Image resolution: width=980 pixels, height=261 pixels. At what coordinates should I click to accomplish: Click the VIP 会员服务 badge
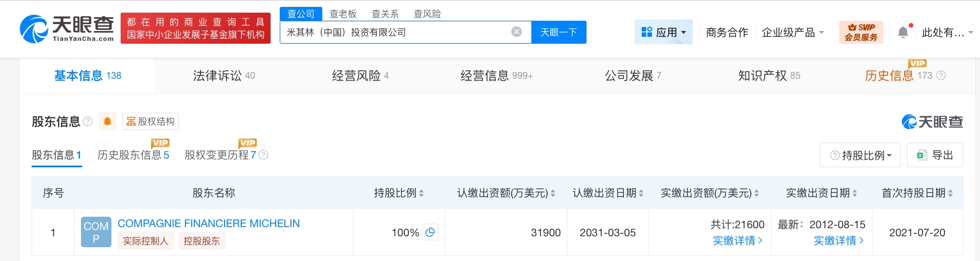pos(861,32)
